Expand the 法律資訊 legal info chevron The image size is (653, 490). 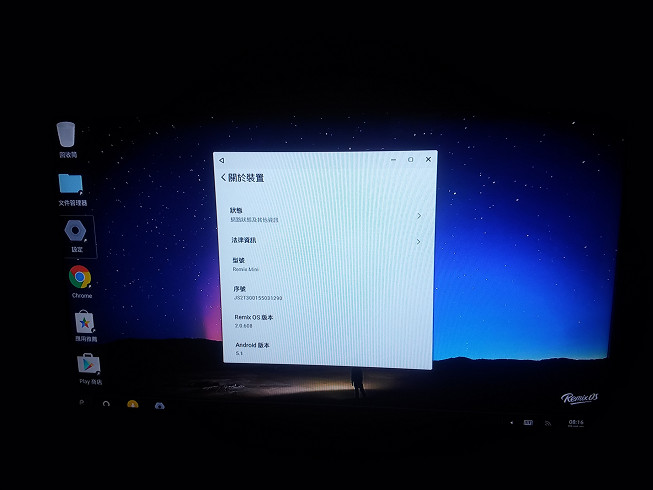click(419, 241)
